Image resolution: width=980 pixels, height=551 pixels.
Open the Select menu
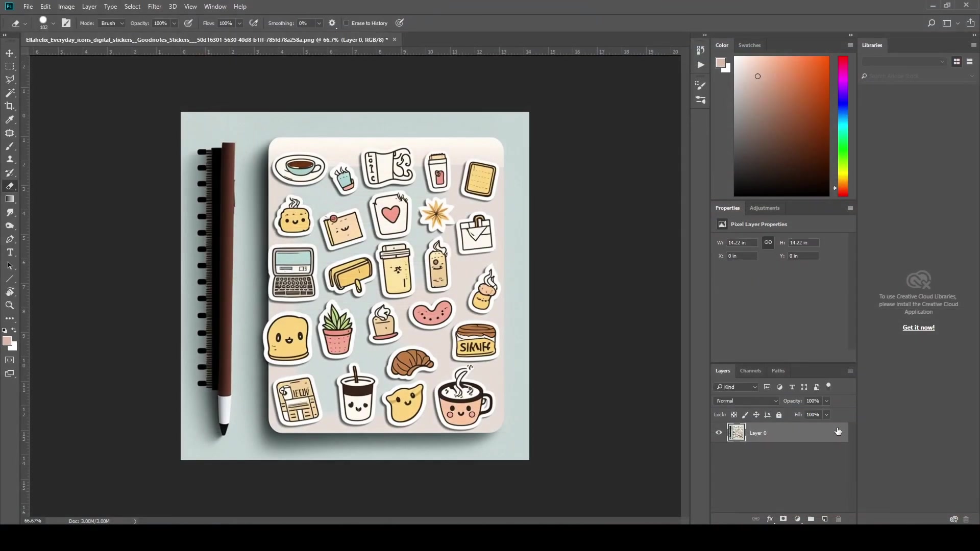(x=132, y=7)
